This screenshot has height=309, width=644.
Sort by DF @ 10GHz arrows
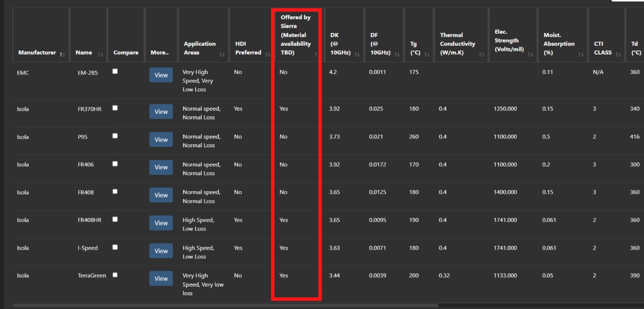tap(397, 55)
